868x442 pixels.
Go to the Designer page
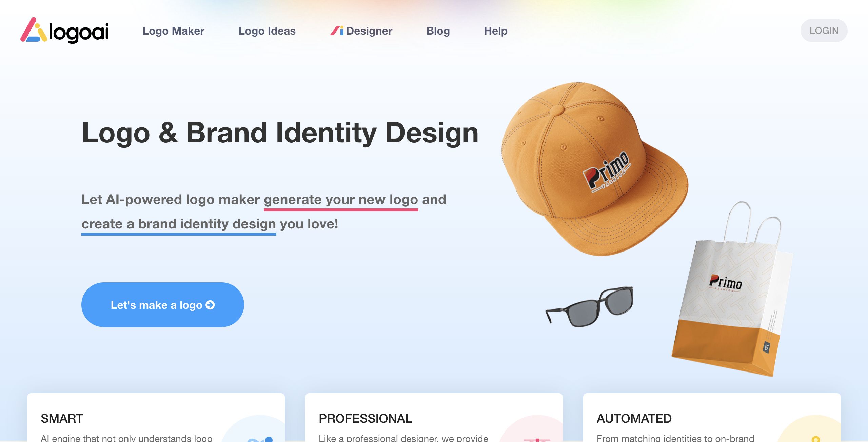(x=361, y=31)
